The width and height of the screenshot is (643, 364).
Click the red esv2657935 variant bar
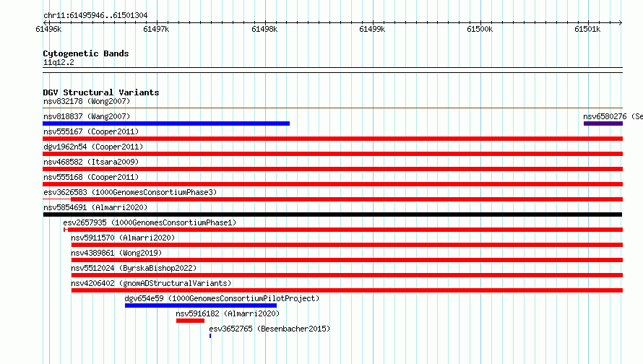[x=343, y=230]
